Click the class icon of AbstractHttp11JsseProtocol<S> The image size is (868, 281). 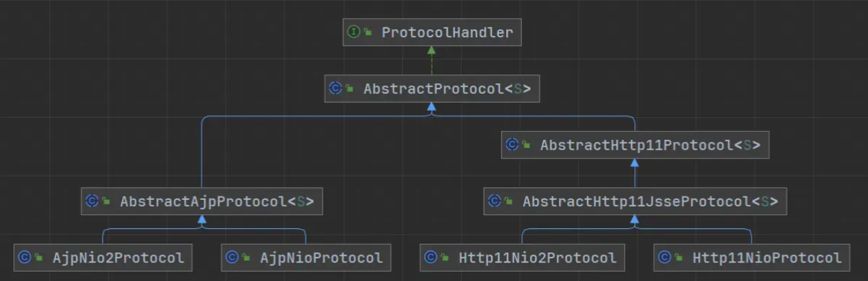pos(495,200)
